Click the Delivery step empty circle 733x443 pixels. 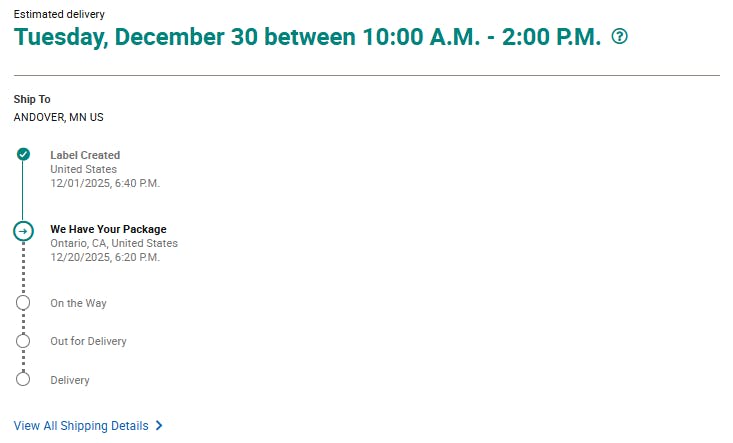24,379
